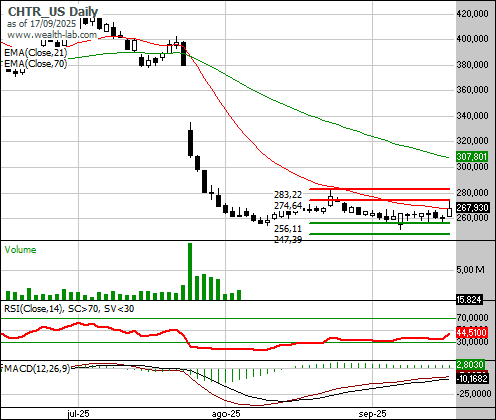
Task: Click the 400,000 price axis label
Action: [472, 39]
